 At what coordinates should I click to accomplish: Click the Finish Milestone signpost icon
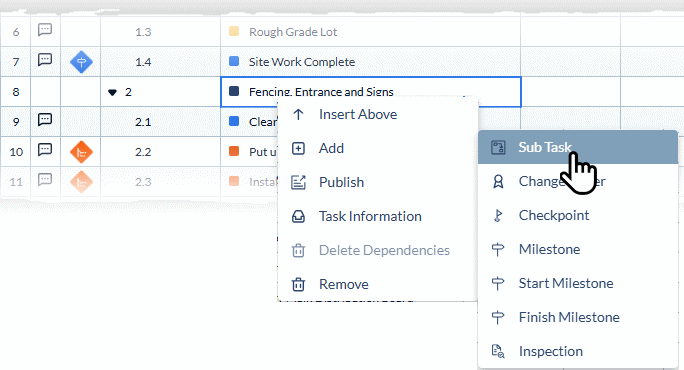tap(498, 318)
